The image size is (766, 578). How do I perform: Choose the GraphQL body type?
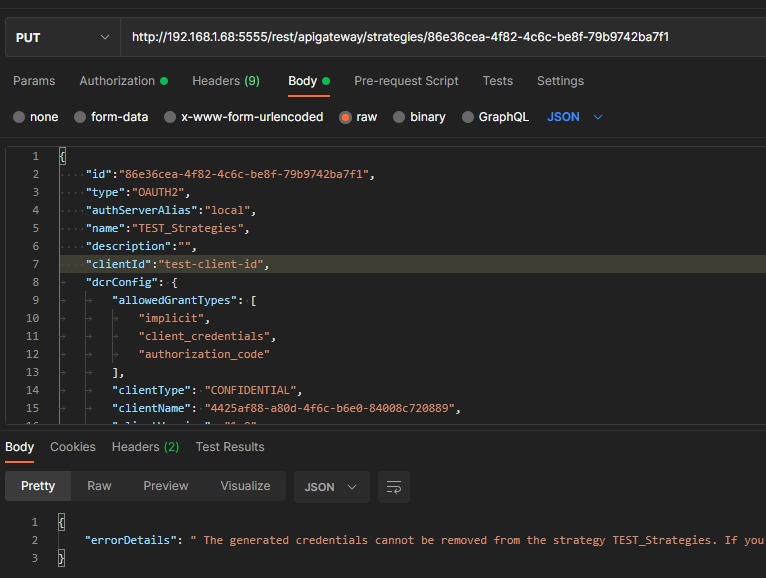pyautogui.click(x=468, y=117)
